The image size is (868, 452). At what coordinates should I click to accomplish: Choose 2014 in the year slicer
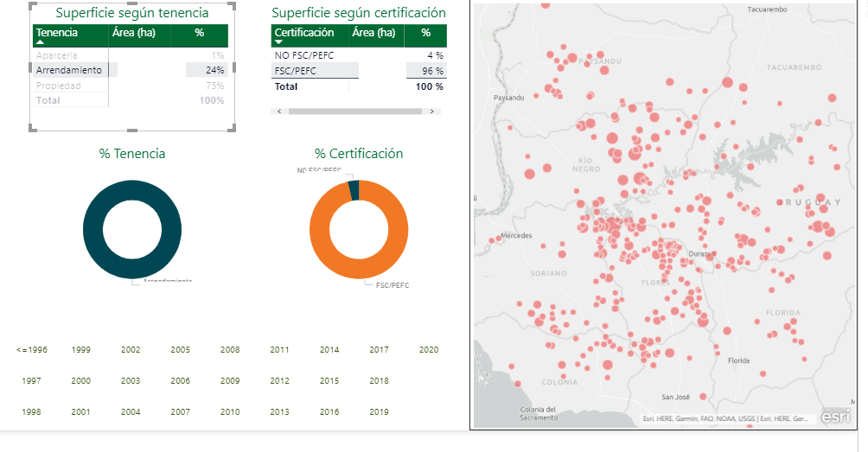tap(329, 350)
